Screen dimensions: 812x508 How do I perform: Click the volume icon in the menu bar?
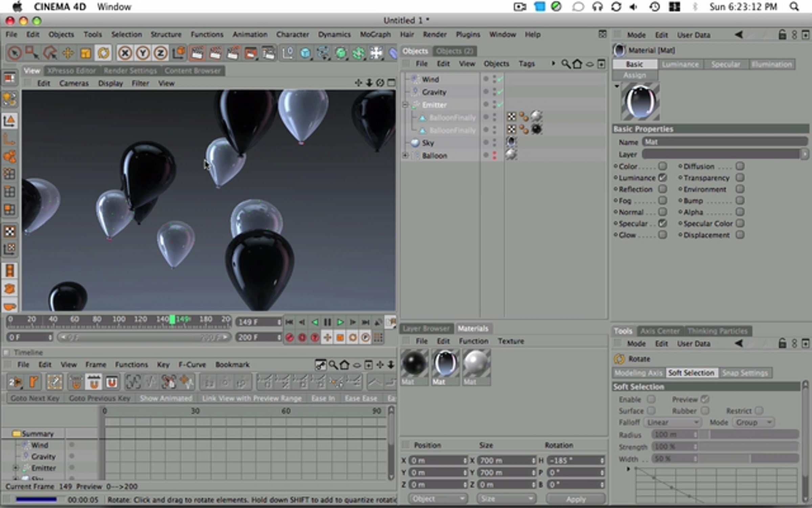[633, 7]
